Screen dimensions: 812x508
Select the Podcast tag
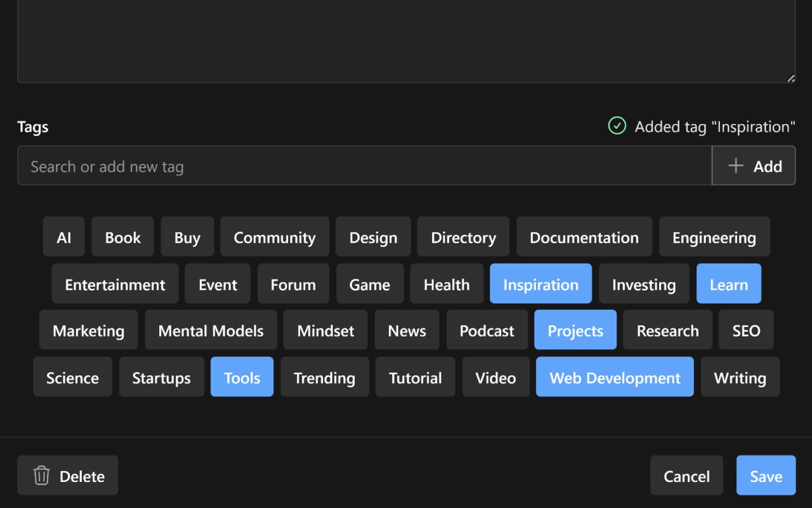click(487, 330)
